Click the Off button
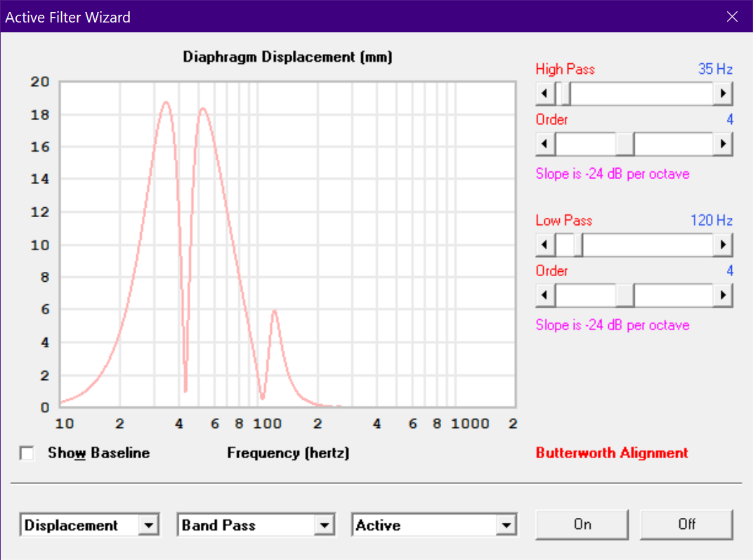Viewport: 753px width, 560px height. (x=687, y=524)
